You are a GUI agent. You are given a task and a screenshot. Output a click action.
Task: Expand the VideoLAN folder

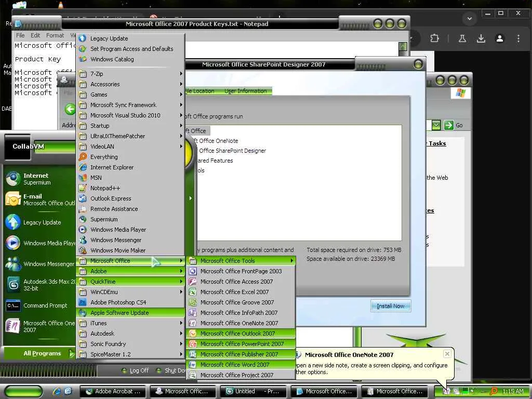(130, 147)
